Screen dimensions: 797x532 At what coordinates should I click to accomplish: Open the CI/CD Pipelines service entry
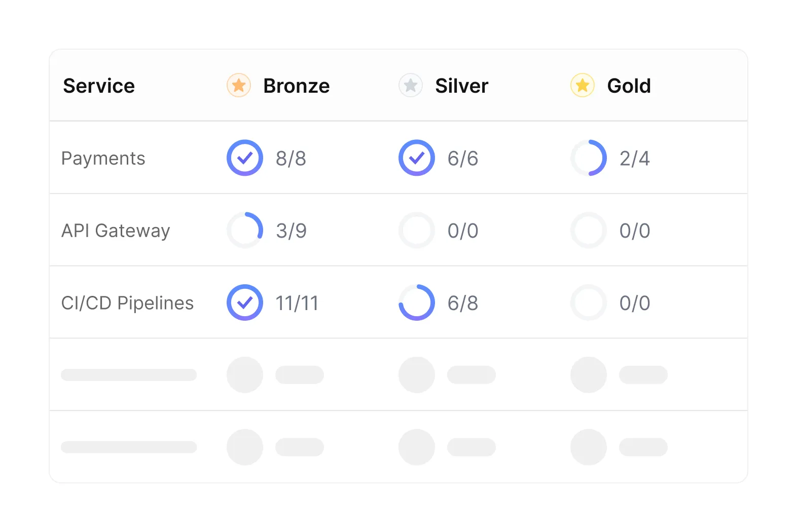[127, 303]
